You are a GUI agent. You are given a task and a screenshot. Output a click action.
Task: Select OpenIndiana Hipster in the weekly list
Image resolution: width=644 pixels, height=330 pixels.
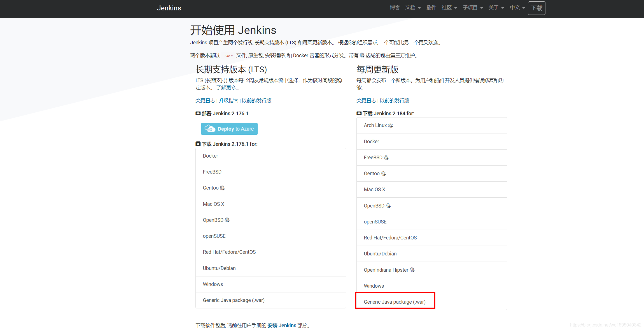[432, 270]
